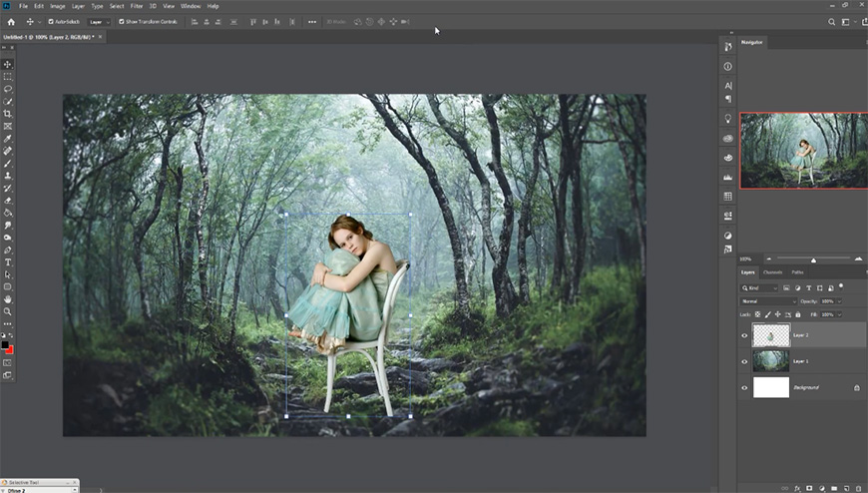
Task: Open the Search icon in the options bar
Action: coord(831,22)
